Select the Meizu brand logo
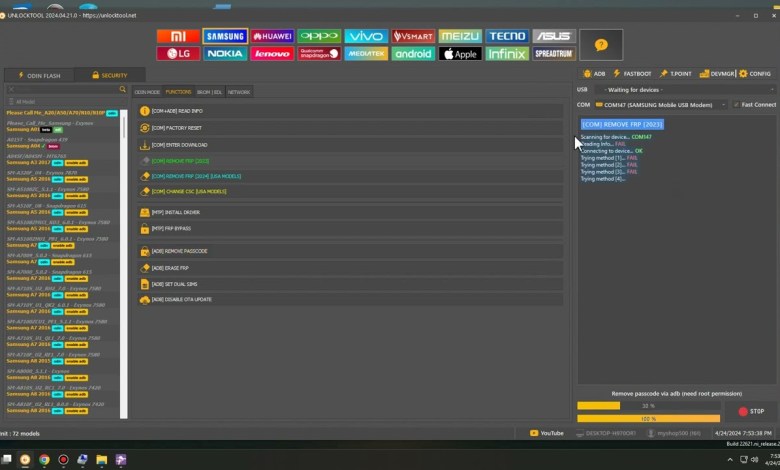This screenshot has height=470, width=780. 460,36
